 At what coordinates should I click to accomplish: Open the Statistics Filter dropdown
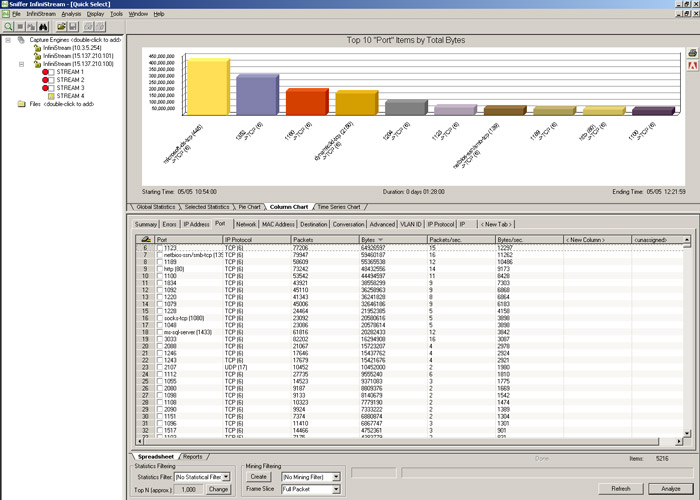pos(226,477)
